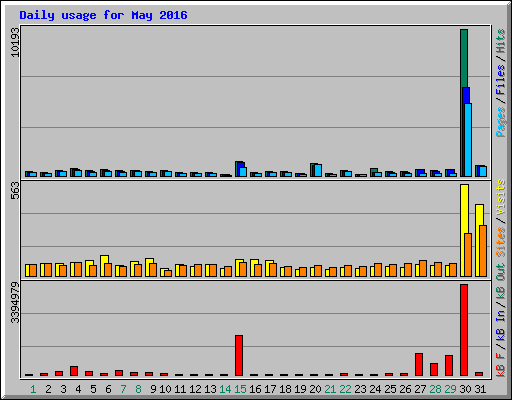Viewport: 512px width, 400px height.
Task: Click day 7 on the x-axis
Action: coord(123,389)
